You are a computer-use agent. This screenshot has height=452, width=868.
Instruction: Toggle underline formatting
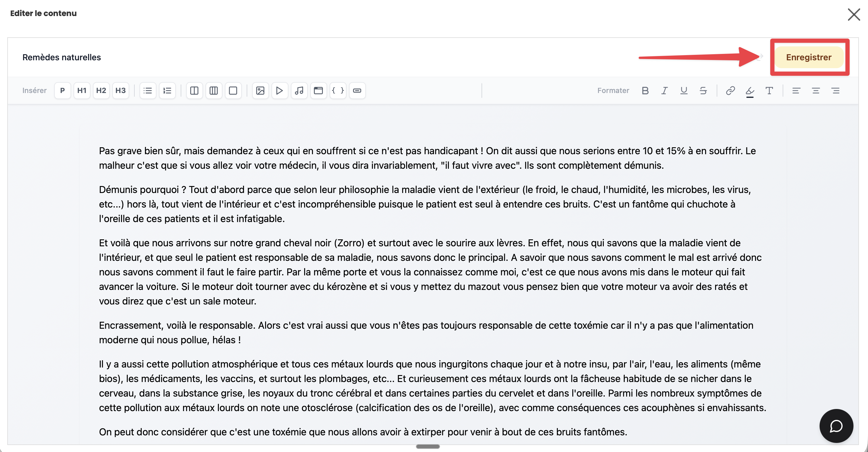pyautogui.click(x=684, y=90)
